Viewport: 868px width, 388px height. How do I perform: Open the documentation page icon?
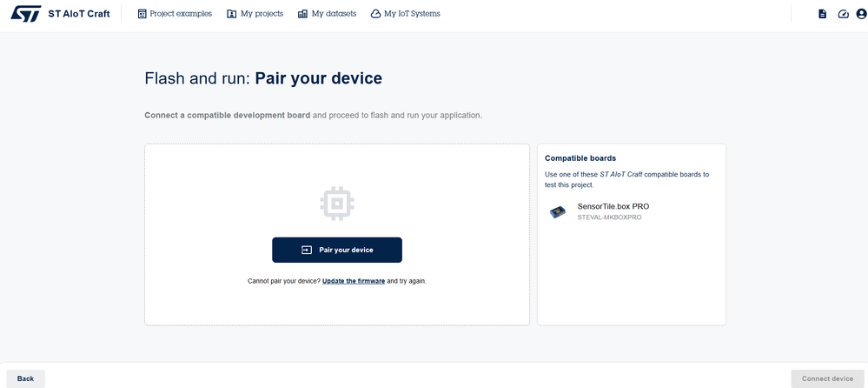[823, 14]
